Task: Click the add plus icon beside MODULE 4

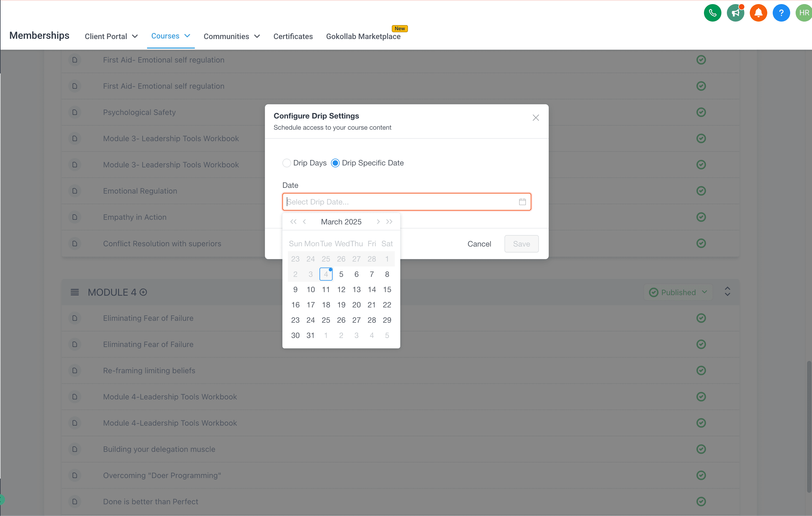Action: pos(143,292)
